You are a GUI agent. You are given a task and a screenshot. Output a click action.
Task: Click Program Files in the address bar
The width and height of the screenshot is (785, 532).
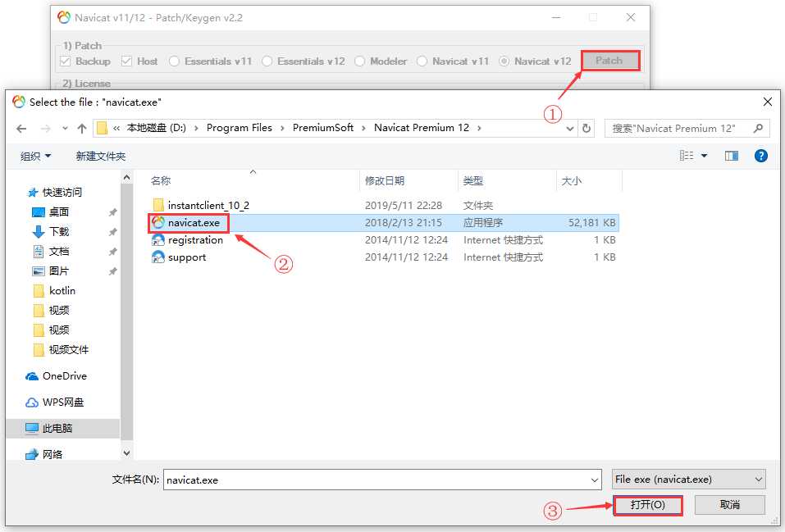(240, 128)
